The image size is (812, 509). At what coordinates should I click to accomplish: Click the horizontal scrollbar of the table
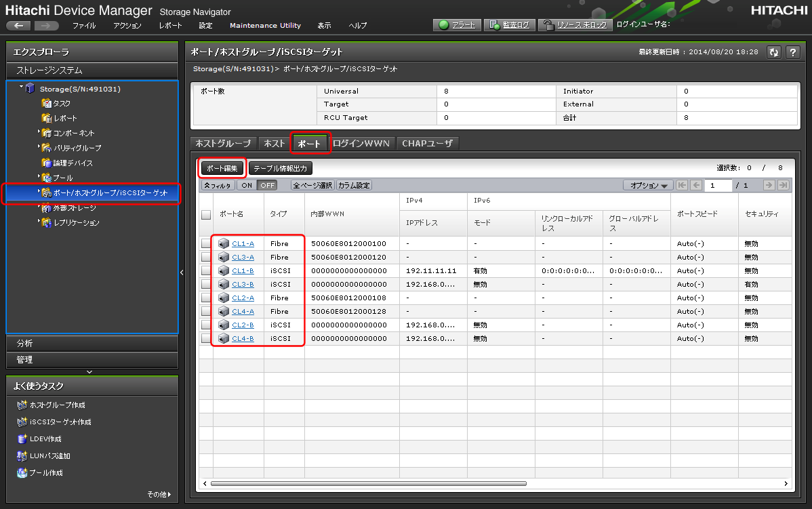368,484
